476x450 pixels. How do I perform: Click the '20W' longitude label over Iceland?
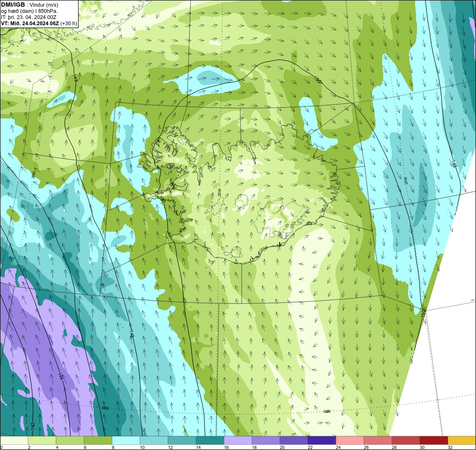pos(219,192)
